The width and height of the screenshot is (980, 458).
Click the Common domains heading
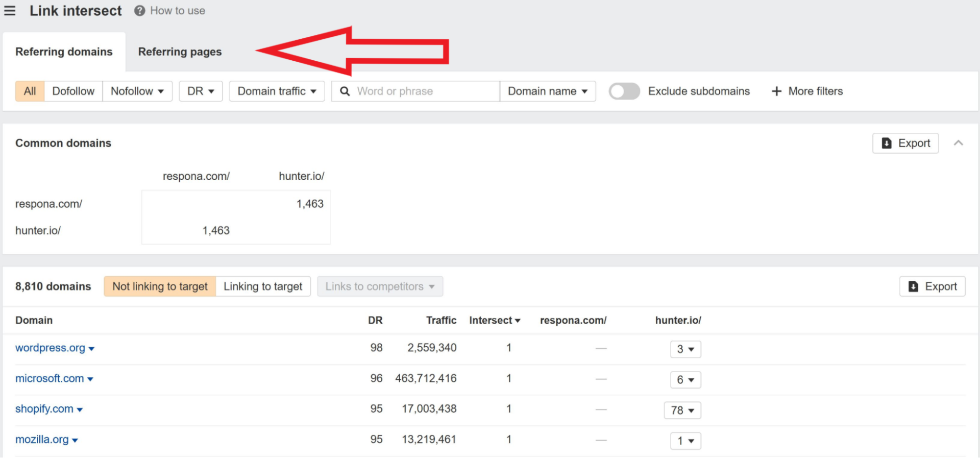[63, 143]
